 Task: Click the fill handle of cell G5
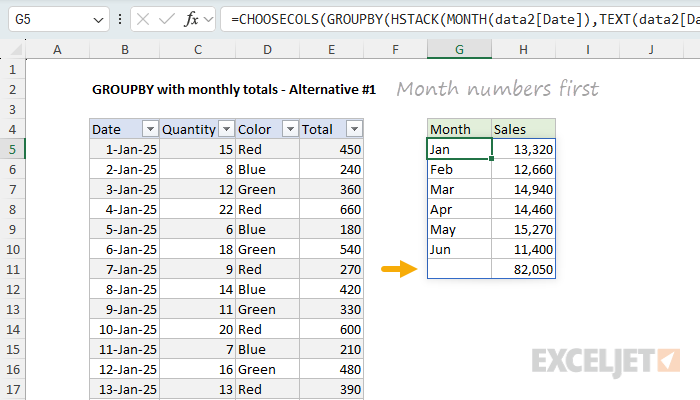[492, 158]
